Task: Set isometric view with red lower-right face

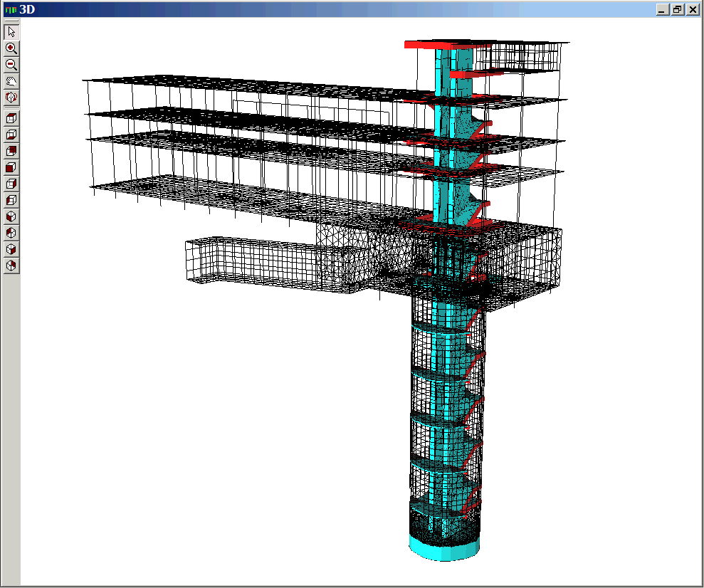Action: click(11, 250)
